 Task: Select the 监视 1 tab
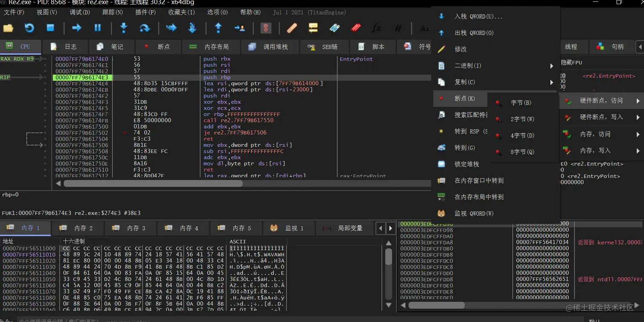[288, 228]
